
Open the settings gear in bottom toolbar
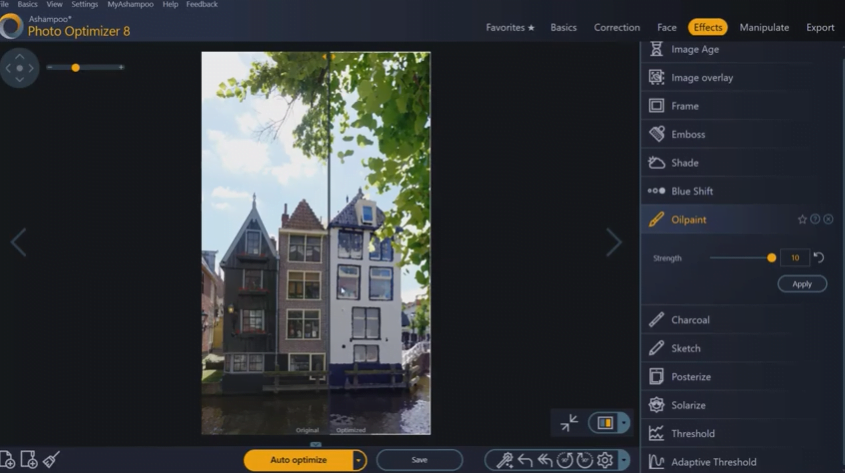pos(605,460)
